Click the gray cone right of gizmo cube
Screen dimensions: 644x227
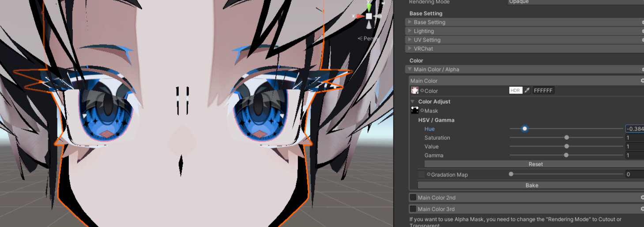pyautogui.click(x=378, y=16)
